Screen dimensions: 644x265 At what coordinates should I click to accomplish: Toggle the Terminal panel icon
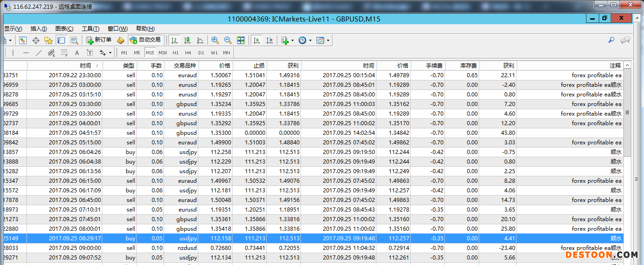(x=61, y=40)
